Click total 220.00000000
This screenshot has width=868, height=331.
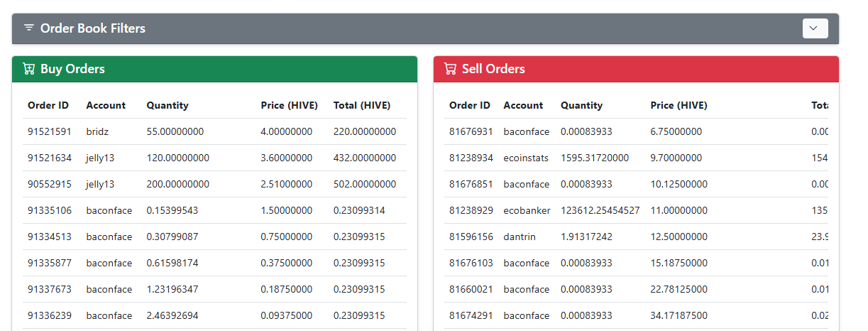click(x=365, y=131)
